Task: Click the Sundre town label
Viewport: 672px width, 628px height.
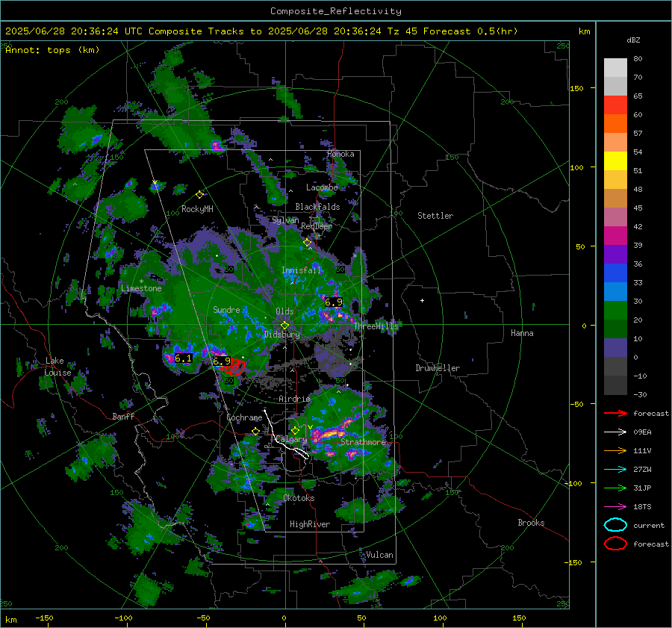Action: 226,309
